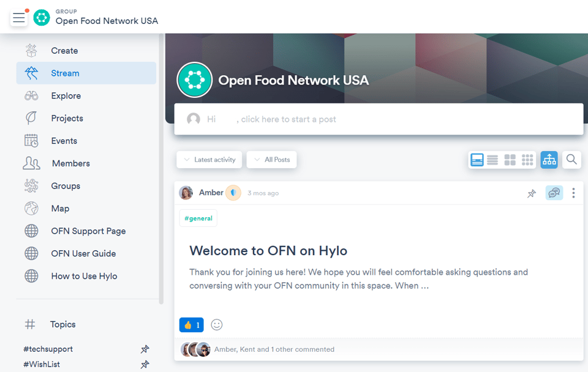588x372 pixels.
Task: Open the hamburger navigation menu
Action: tap(19, 18)
